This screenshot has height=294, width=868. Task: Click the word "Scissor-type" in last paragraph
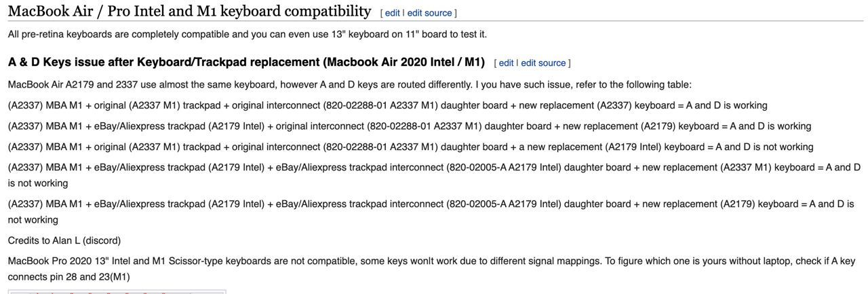coord(194,261)
